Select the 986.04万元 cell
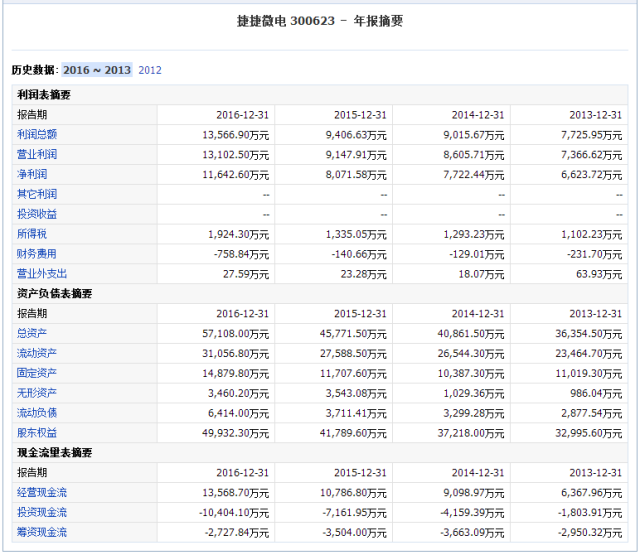The image size is (640, 555). coord(596,393)
